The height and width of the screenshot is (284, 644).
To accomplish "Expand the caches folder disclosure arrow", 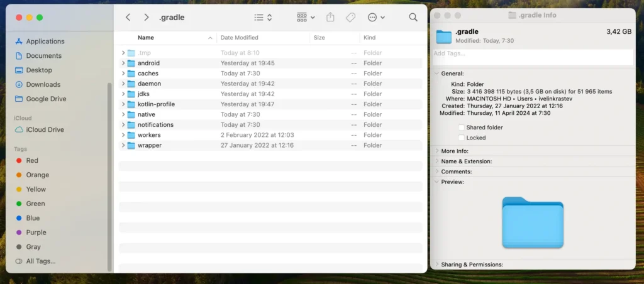I will click(123, 74).
